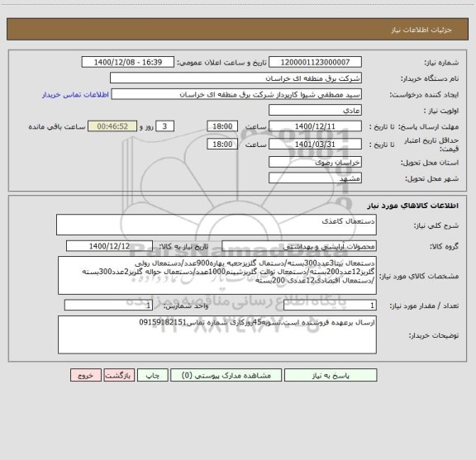
Task: Click the شهر محل تحویل label
Action: [x=431, y=178]
